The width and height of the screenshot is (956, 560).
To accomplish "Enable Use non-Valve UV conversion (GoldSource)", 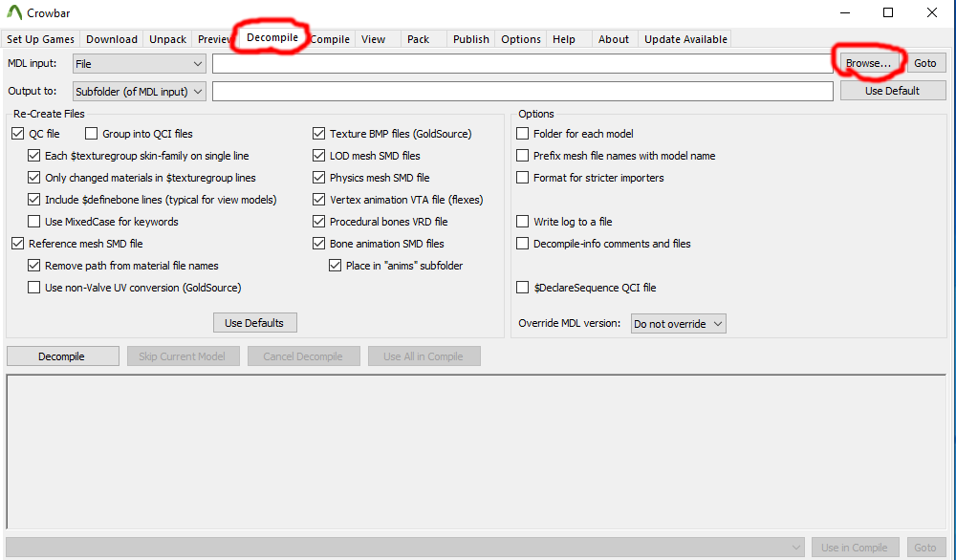I will (x=34, y=287).
